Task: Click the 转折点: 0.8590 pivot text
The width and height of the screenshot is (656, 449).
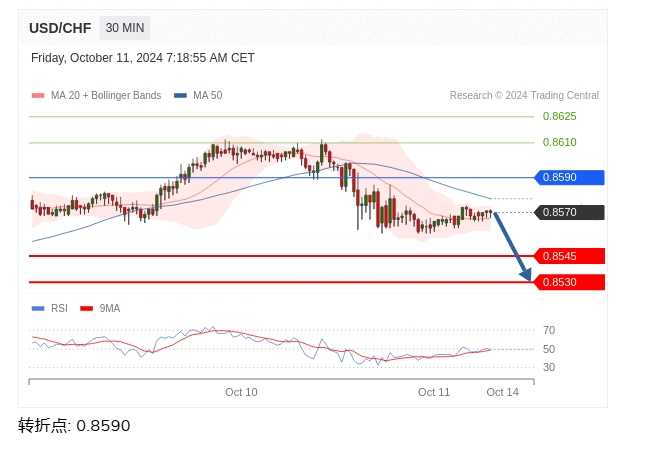Action: pyautogui.click(x=74, y=426)
